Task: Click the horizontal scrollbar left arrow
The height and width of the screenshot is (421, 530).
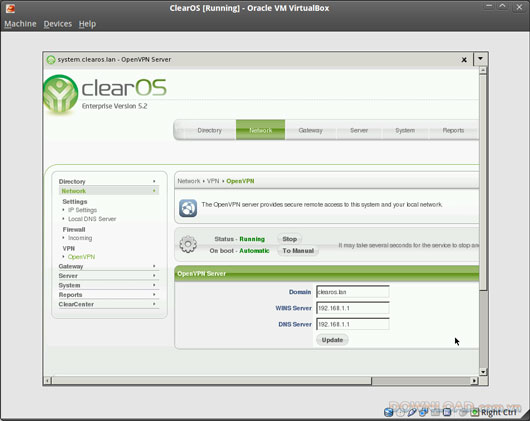Action: click(48, 381)
